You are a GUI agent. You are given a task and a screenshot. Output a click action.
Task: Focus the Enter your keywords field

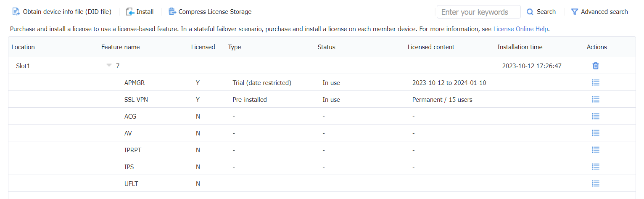479,12
